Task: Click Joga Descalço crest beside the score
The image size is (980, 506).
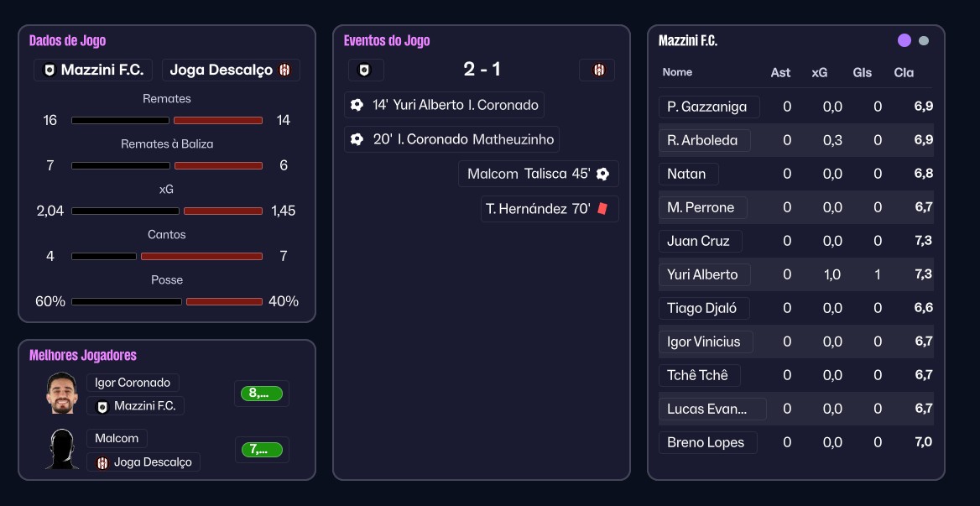Action: (598, 70)
